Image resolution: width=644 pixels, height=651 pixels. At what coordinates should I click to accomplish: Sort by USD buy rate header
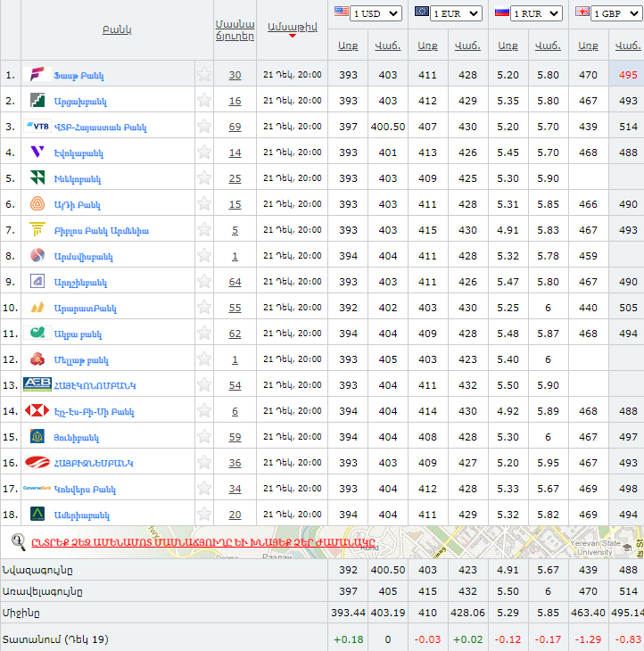(348, 45)
